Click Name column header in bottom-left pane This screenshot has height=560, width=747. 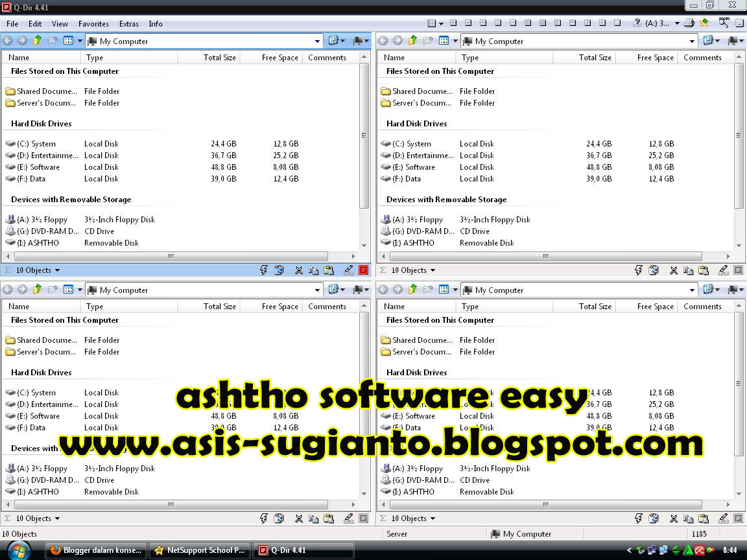click(42, 307)
